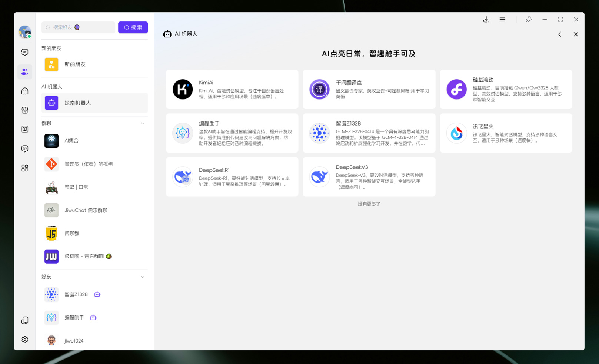The image size is (599, 364).
Task: Click the robot badge beside 智谱Z132B friend
Action: click(97, 294)
